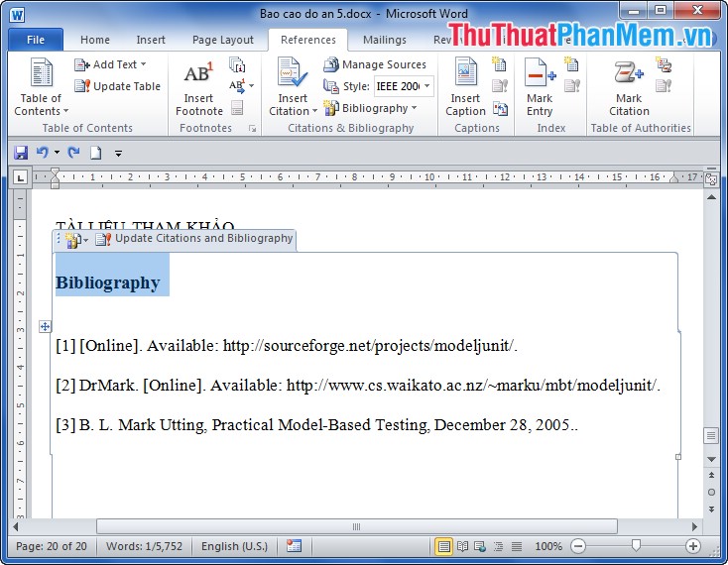
Task: Toggle the ruler display button
Action: coord(711,178)
